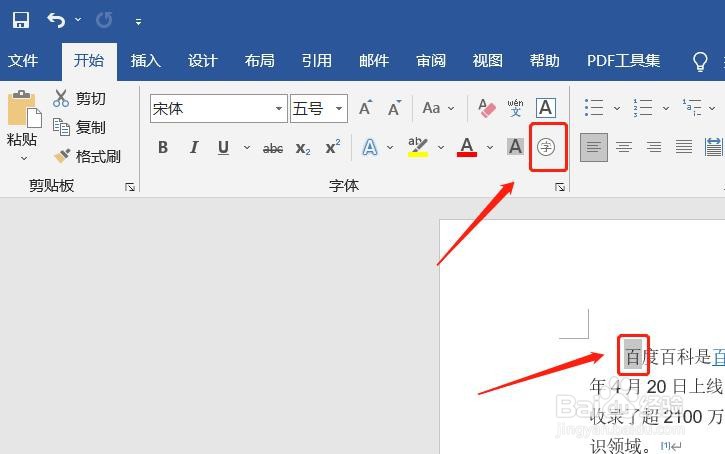The image size is (725, 454).
Task: Open the 字体 dialog launcher
Action: point(560,187)
